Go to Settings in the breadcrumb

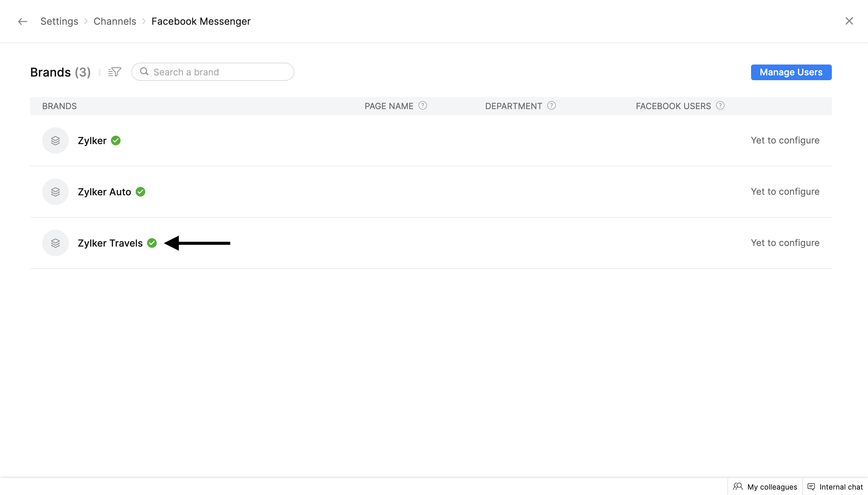[59, 21]
